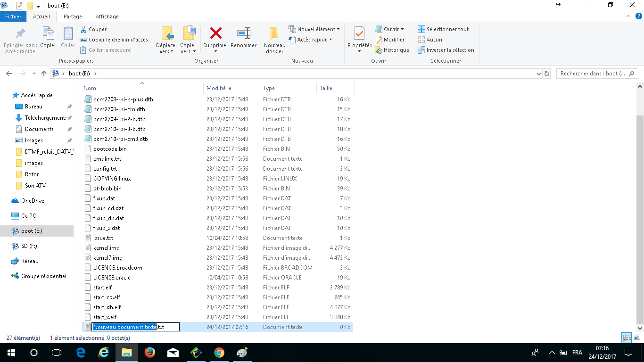The width and height of the screenshot is (644, 362).
Task: Click the Copier icon in Presse-papiers
Action: point(48,34)
